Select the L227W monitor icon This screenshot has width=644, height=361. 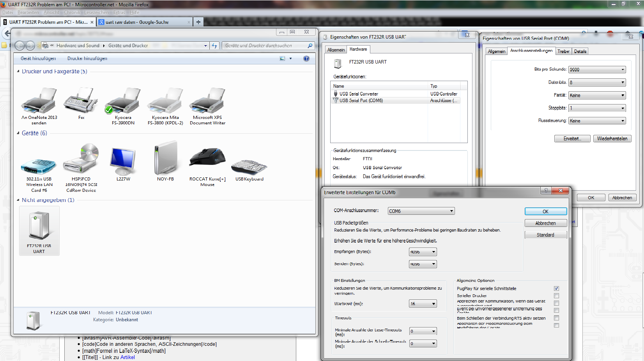pos(123,163)
